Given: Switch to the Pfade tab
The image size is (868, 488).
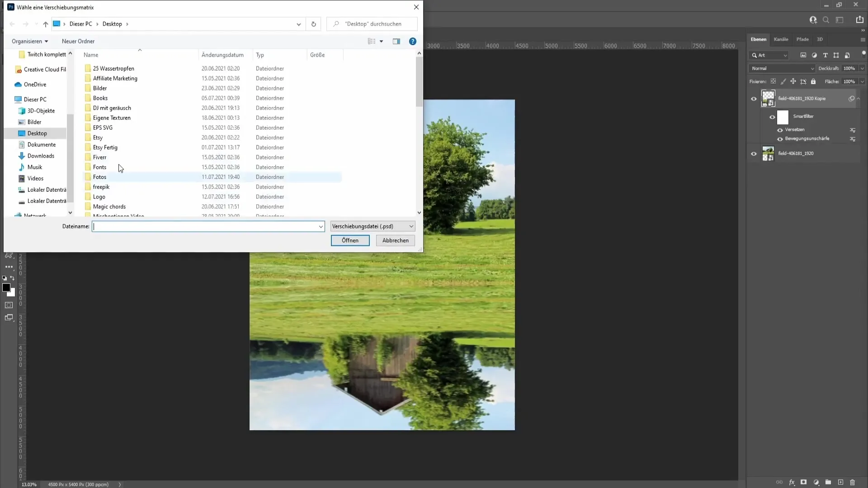Looking at the screenshot, I should 802,39.
